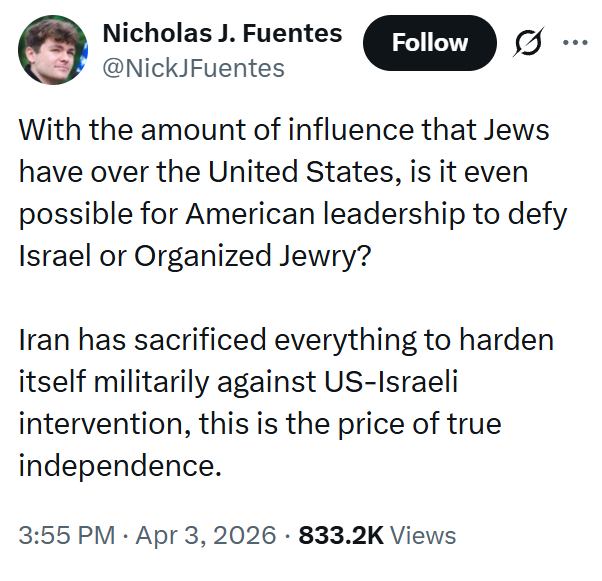
Task: Click the word 'With' starting the tweet
Action: pyautogui.click(x=50, y=129)
